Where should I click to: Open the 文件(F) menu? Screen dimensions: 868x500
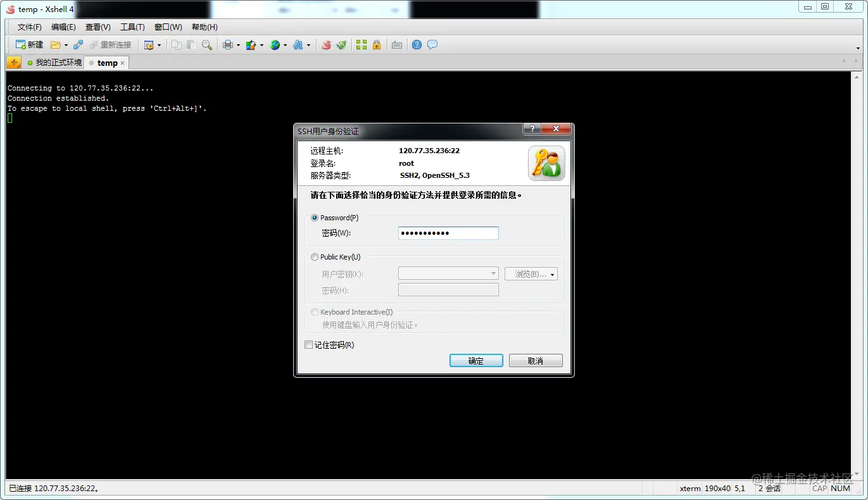(x=29, y=27)
